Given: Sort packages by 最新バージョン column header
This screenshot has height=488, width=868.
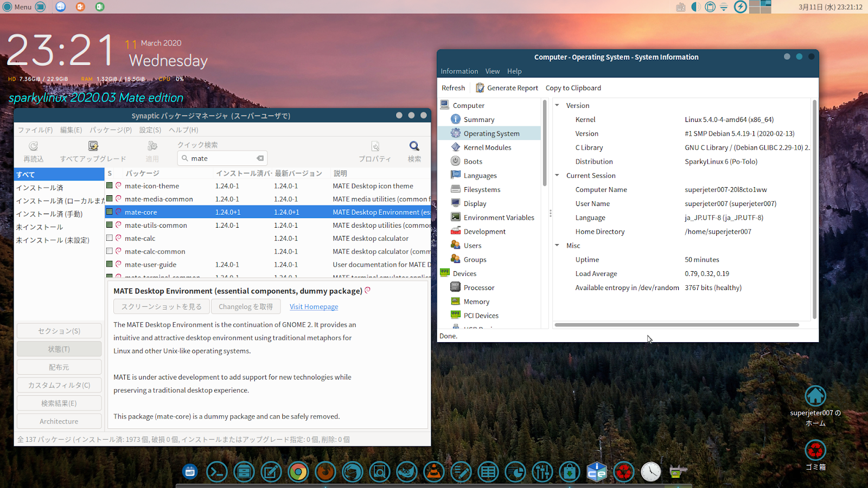Looking at the screenshot, I should [x=298, y=174].
